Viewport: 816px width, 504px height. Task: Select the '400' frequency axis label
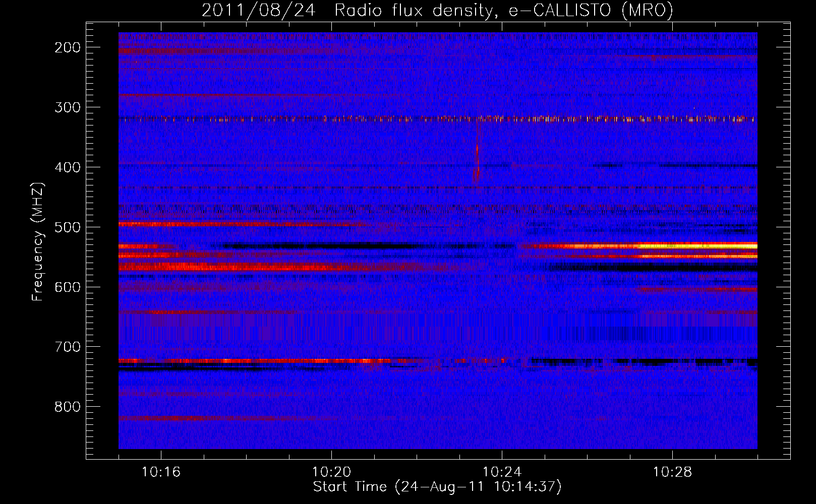pyautogui.click(x=67, y=167)
